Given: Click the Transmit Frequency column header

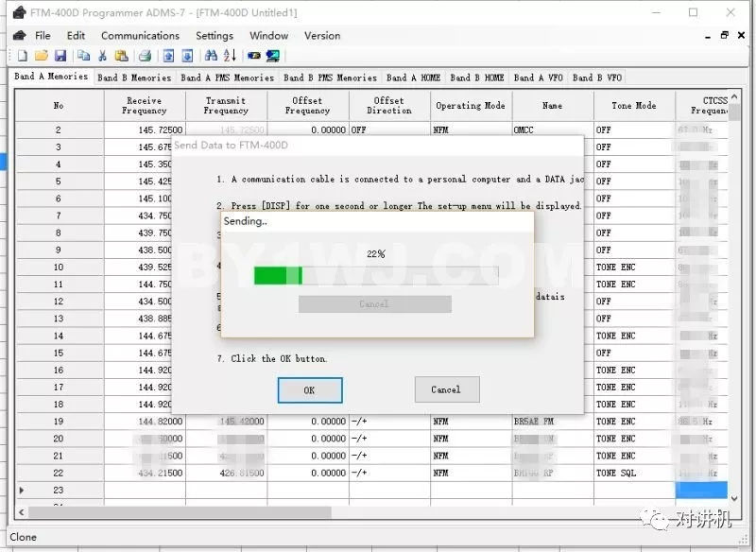Looking at the screenshot, I should (226, 106).
